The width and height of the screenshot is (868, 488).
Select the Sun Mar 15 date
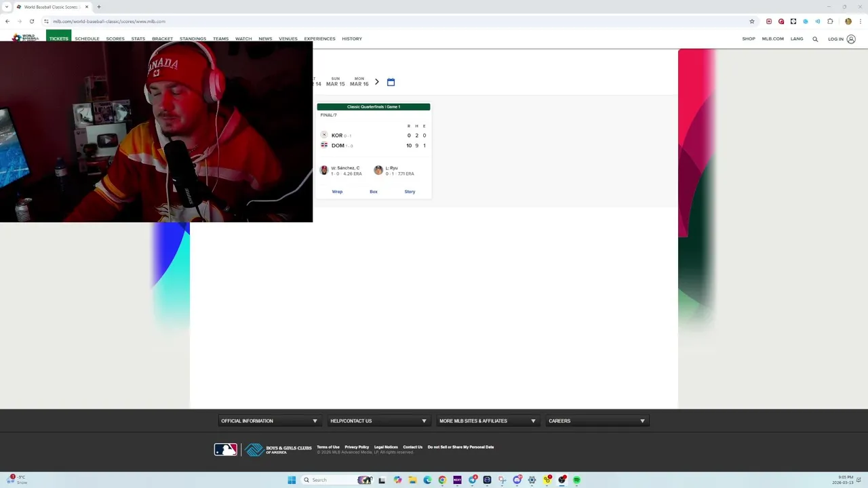pyautogui.click(x=335, y=81)
